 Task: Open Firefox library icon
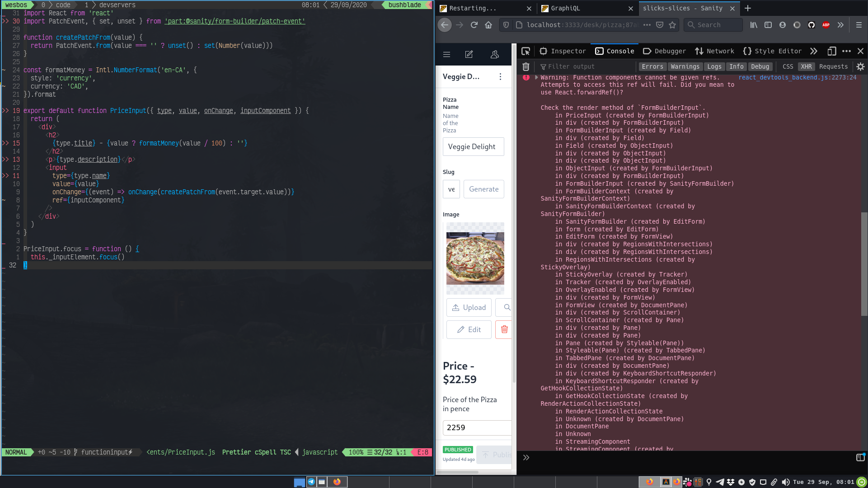point(754,25)
